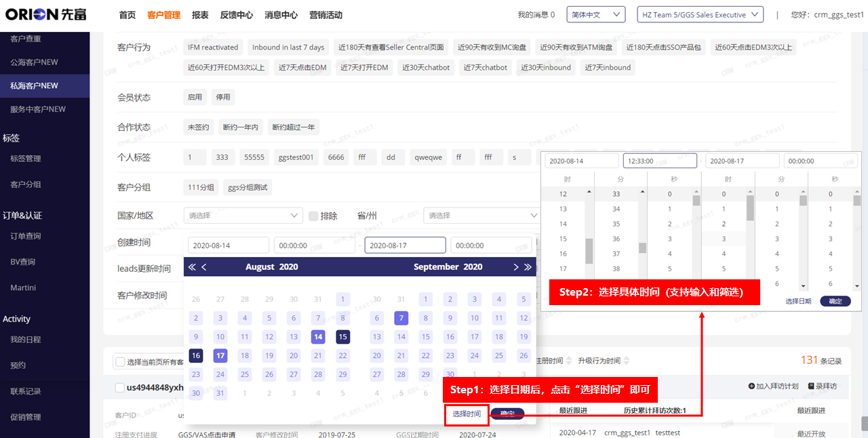Open 公海客户NEW in the sidebar
This screenshot has height=438, width=868.
34,62
